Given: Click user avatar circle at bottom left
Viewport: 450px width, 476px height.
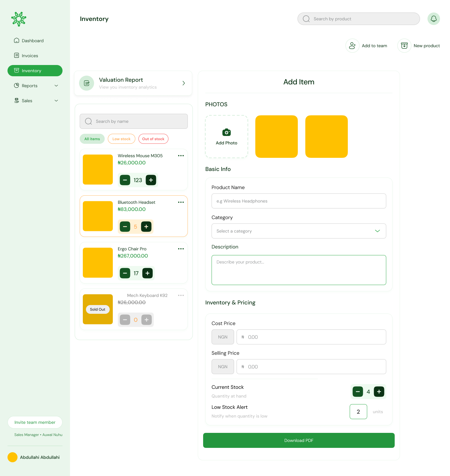Looking at the screenshot, I should 12,457.
